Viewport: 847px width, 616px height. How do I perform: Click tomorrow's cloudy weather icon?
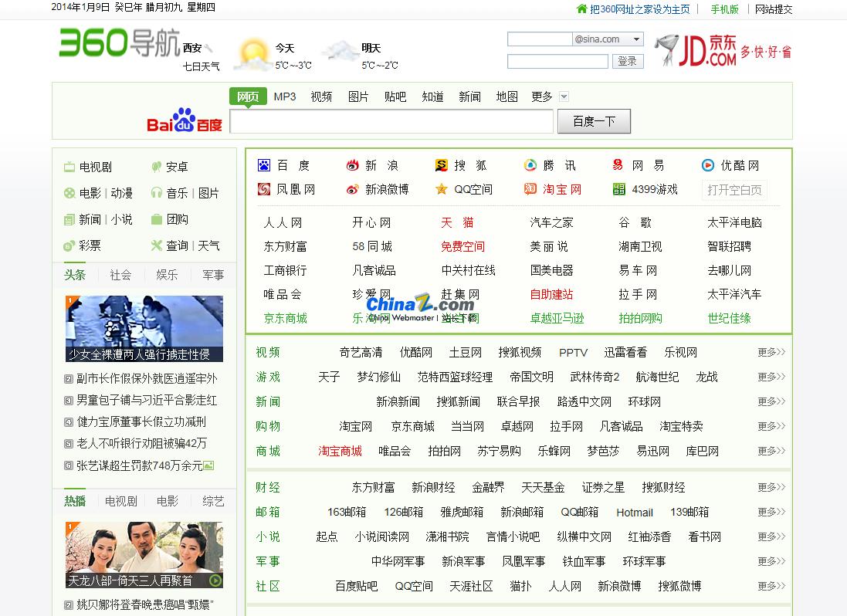[339, 52]
